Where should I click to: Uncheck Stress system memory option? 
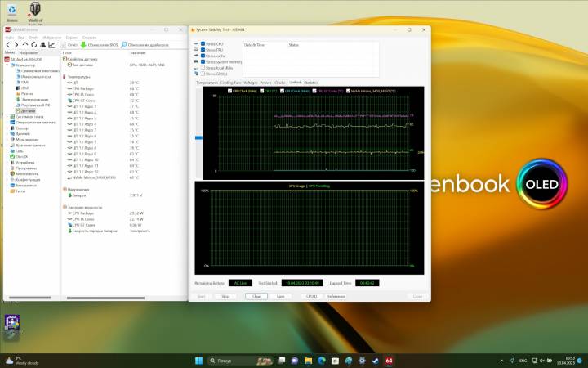[203, 61]
